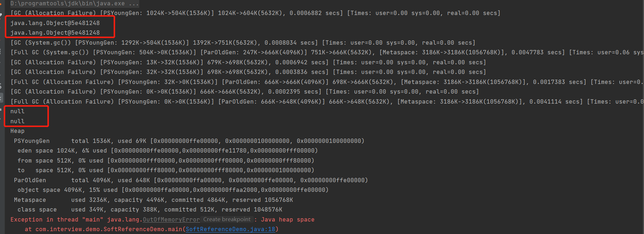Viewport: 644px width, 234px height.
Task: Click the Metaspace used 3236K line
Action: point(153,200)
